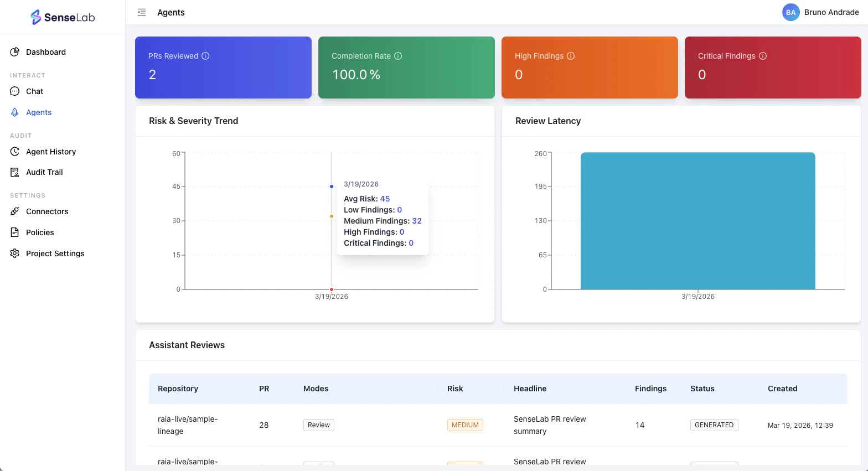Click the Risk column header
868x471 pixels.
pos(455,389)
